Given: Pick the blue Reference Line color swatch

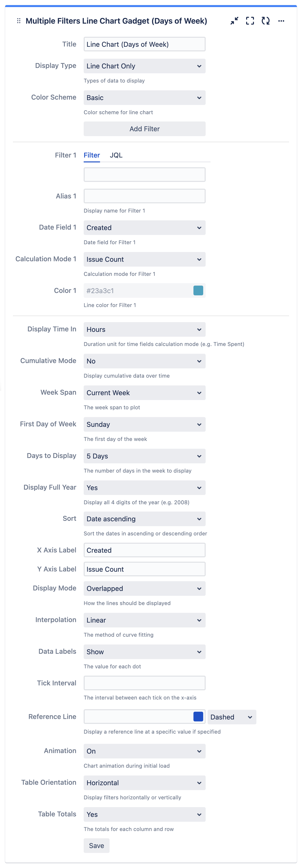Looking at the screenshot, I should tap(198, 716).
